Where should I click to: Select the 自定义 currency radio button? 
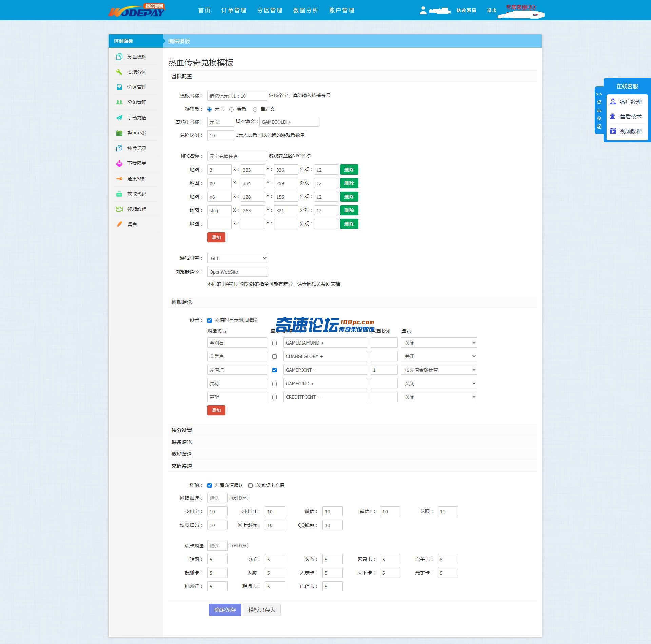click(x=255, y=109)
